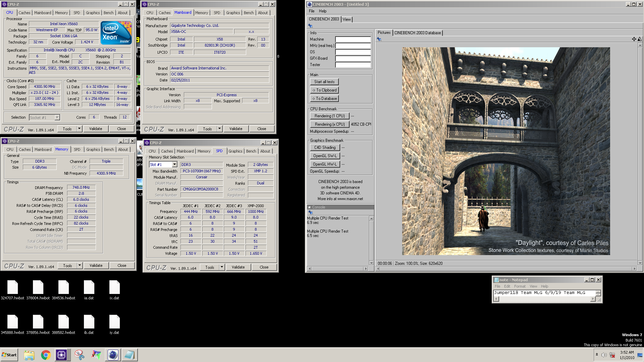Screen dimensions: 644x362
Task: Open Tools dropdown arrow in Memory window
Action: point(79,265)
